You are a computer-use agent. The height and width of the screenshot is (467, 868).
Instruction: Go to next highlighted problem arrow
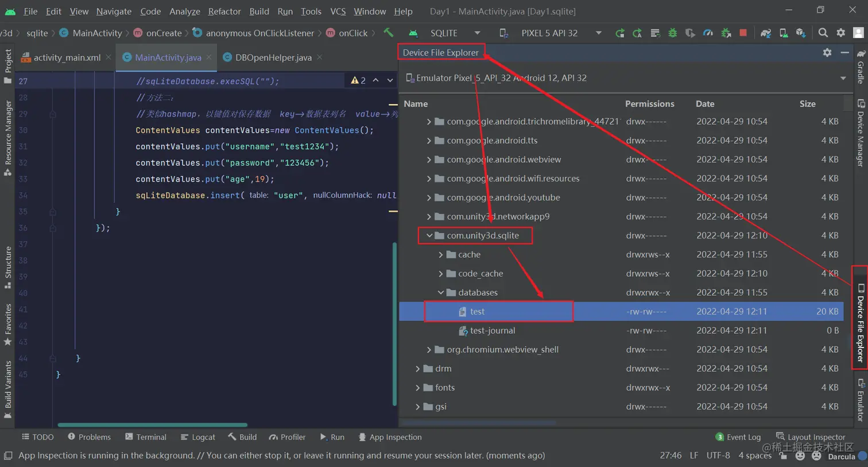[390, 80]
